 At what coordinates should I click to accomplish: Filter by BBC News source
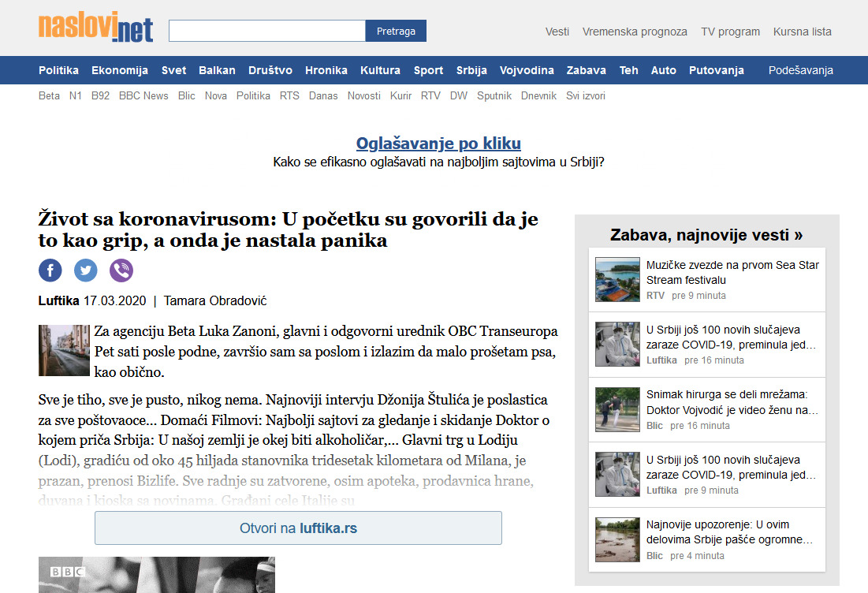tap(143, 95)
